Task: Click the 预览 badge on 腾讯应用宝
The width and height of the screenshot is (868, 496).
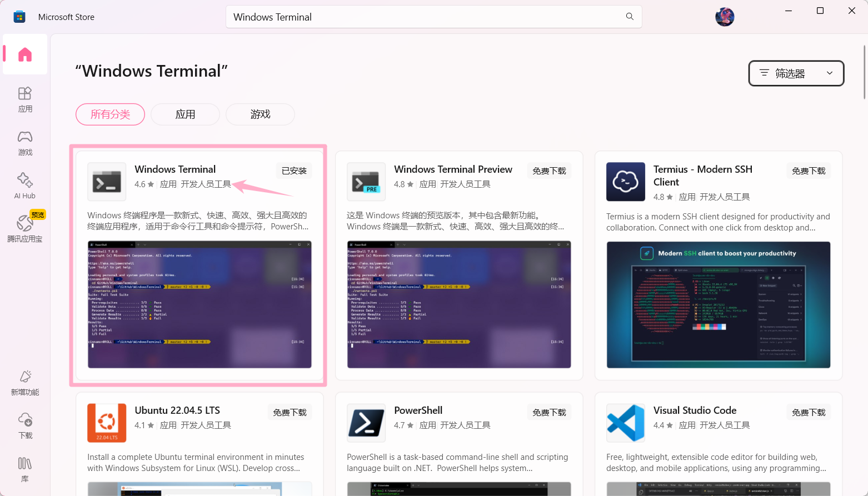Action: [x=38, y=215]
